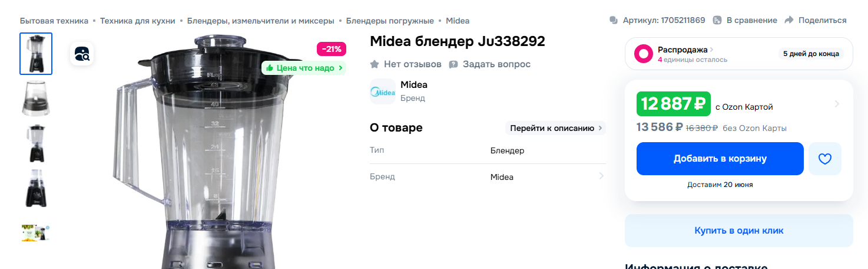Click Перейти к описанию link
Viewport: 868px width, 269px height.
555,128
